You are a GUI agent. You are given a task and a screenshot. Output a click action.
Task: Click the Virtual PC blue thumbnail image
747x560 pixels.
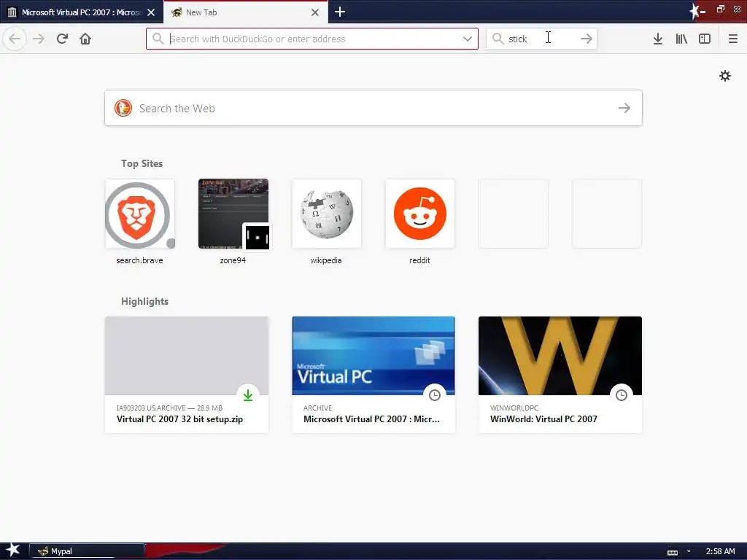373,356
